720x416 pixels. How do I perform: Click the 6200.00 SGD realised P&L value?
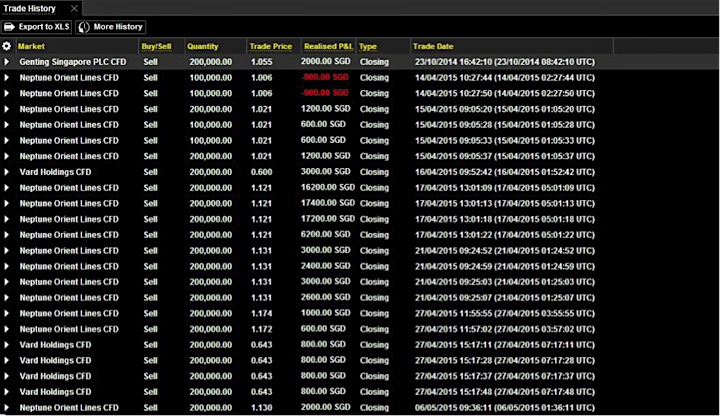(326, 235)
